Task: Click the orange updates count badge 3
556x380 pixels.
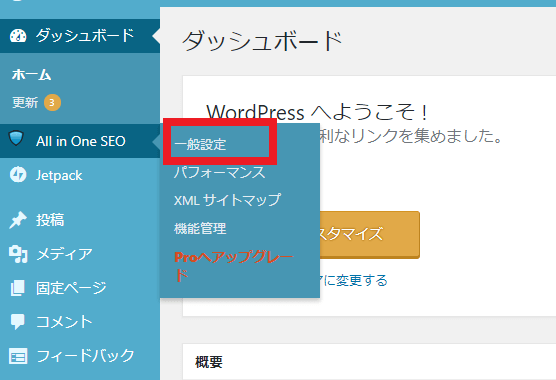Action: [52, 103]
